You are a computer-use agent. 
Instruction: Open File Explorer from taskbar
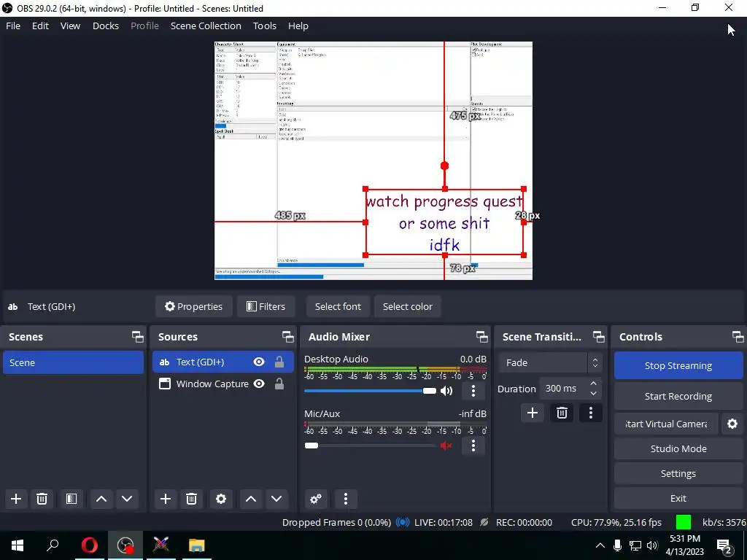coord(196,545)
